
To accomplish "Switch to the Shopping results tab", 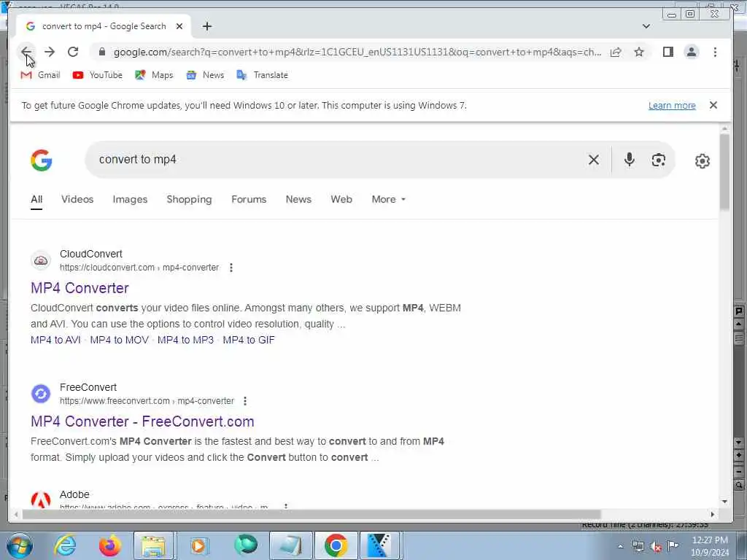I will point(189,200).
